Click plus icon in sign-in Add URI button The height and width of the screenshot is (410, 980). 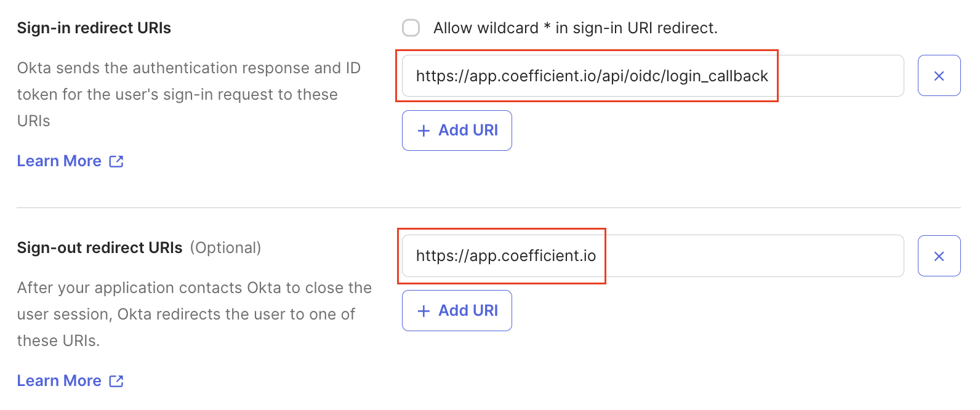coord(424,131)
